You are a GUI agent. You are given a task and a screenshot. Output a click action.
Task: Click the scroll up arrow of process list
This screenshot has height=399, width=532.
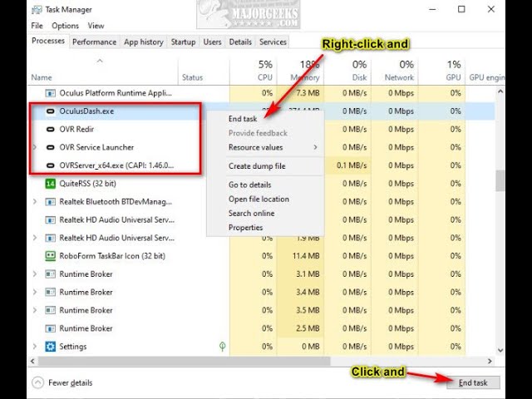point(500,91)
